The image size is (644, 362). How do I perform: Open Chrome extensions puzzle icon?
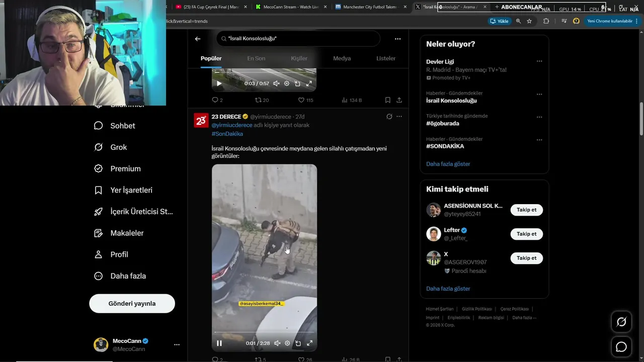coord(546,21)
